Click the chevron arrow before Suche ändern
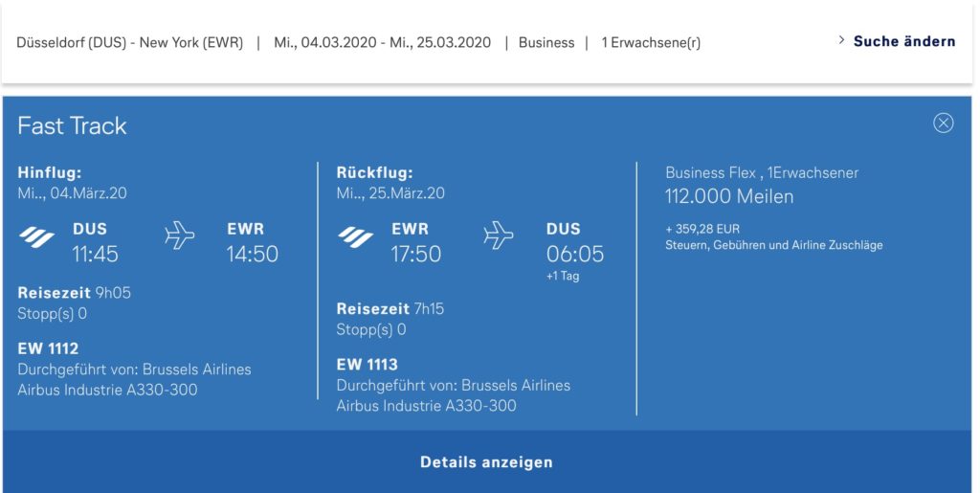Screen dimensions: 980x493 (x=841, y=41)
